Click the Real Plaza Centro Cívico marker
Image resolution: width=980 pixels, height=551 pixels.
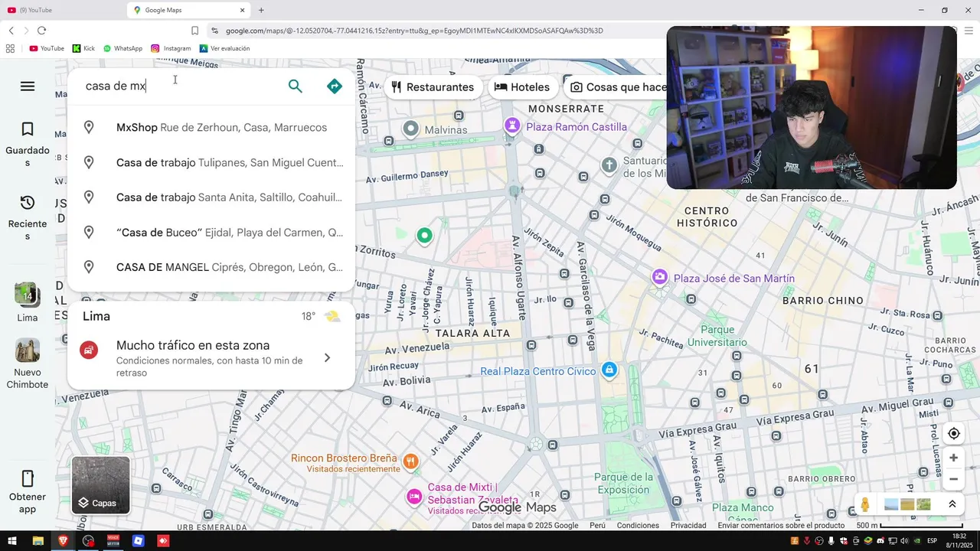[609, 370]
